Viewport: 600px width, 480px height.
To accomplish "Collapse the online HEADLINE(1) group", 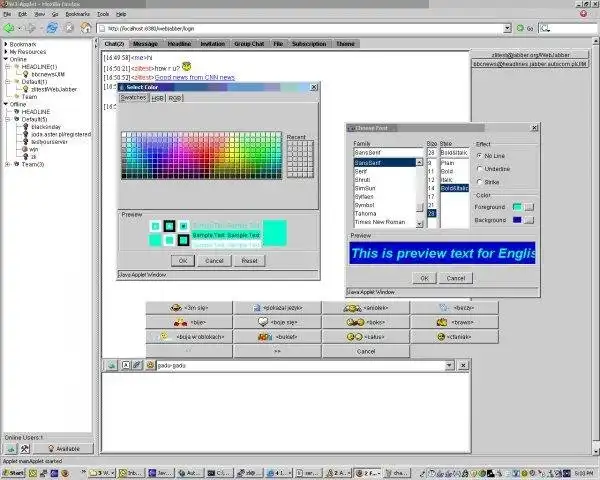I will [8, 67].
